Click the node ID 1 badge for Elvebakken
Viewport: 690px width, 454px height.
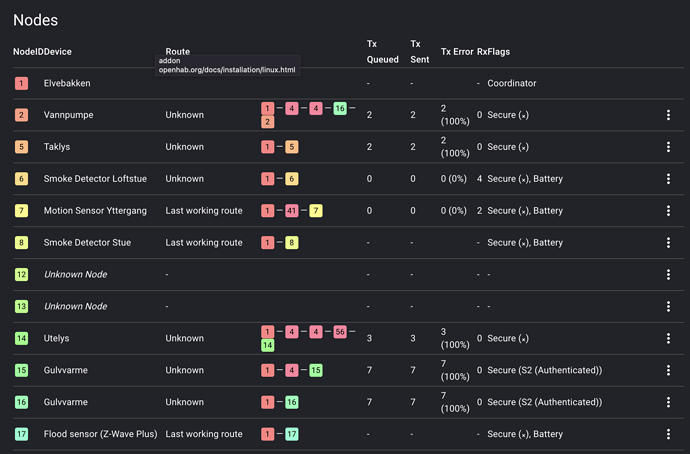point(21,83)
